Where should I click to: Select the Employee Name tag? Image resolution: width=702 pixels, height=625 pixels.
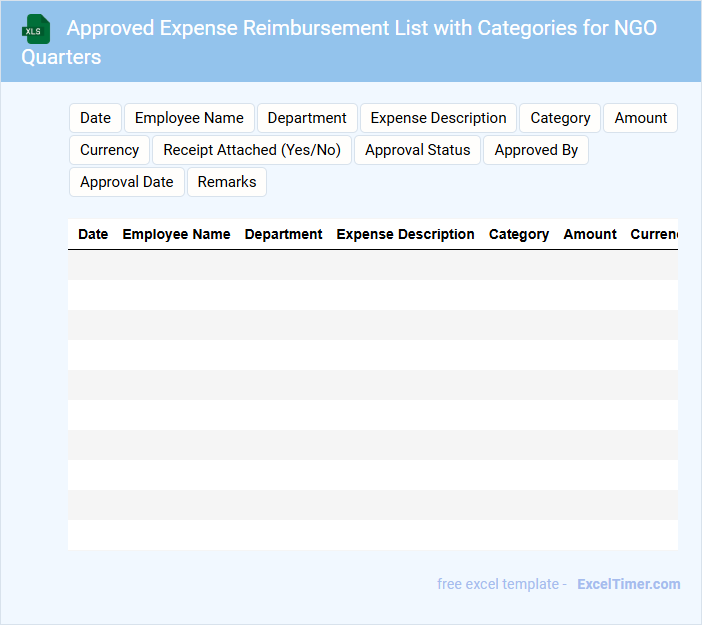(x=189, y=118)
